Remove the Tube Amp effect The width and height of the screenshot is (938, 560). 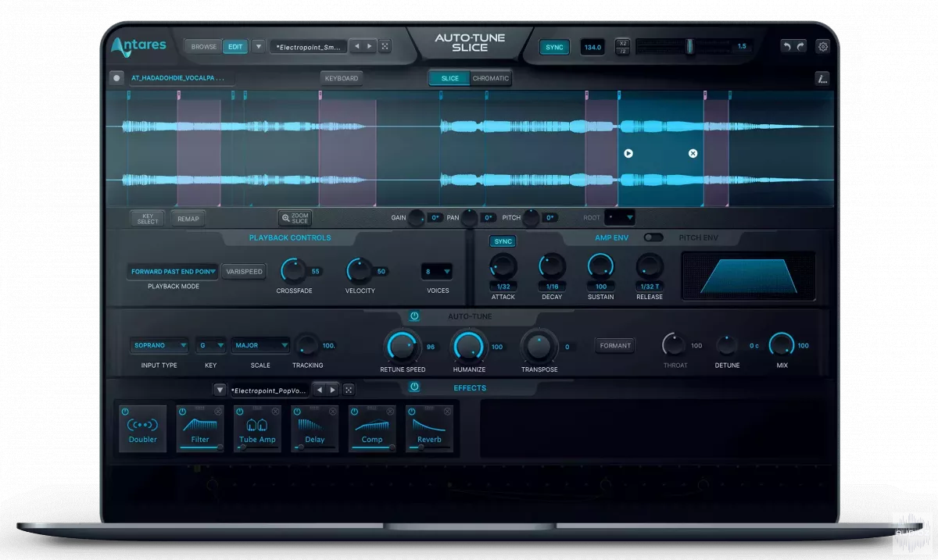tap(275, 411)
